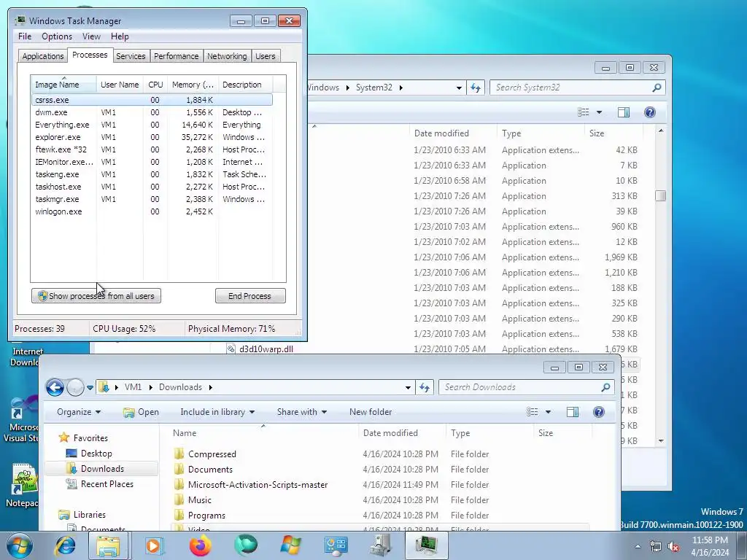The width and height of the screenshot is (747, 560).
Task: Open recent pages dropdown in Downloads window
Action: 90,388
